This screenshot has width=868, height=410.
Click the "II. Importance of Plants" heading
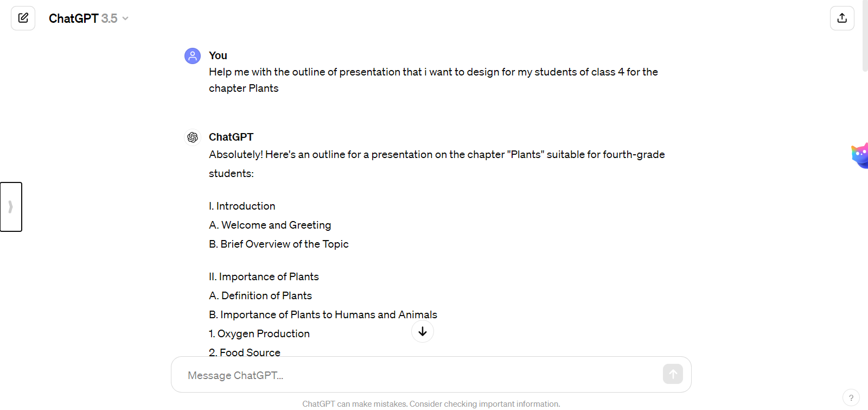(264, 276)
